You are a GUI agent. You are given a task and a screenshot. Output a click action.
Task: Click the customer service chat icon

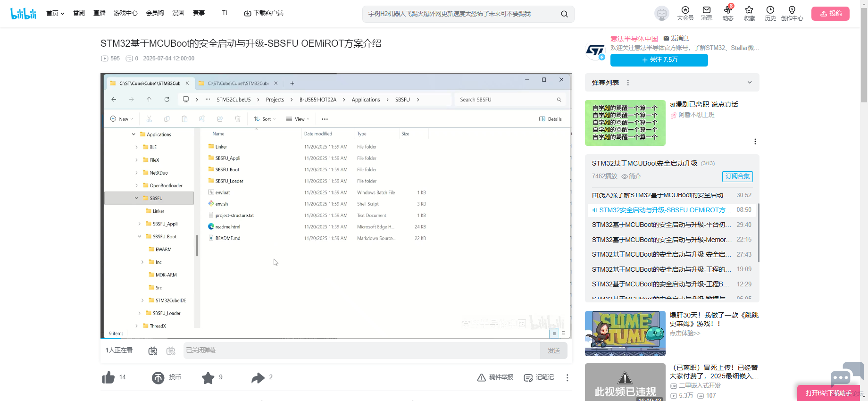click(847, 374)
